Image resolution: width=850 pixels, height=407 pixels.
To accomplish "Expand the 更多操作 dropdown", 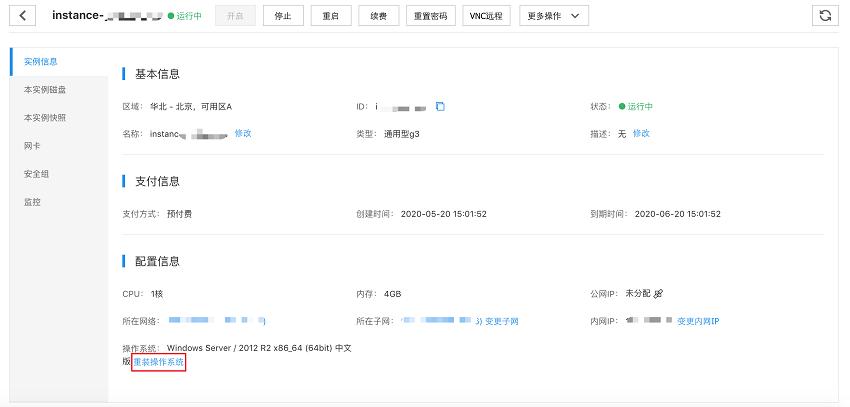I will [553, 16].
